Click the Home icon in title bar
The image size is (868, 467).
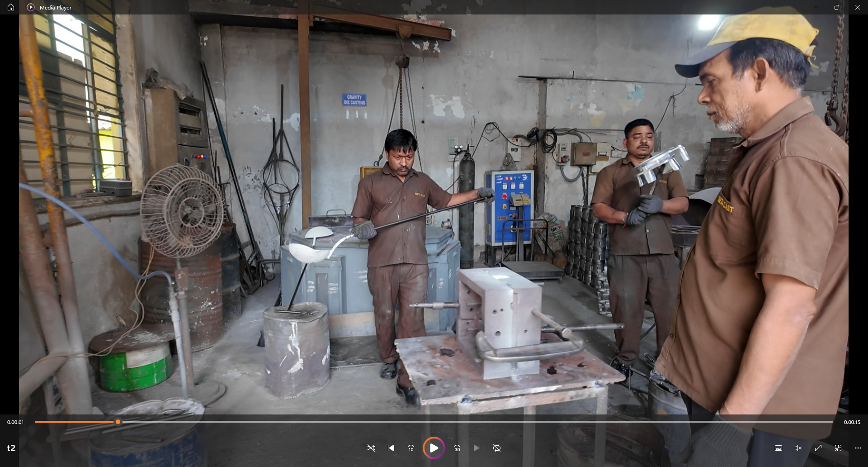coord(11,7)
